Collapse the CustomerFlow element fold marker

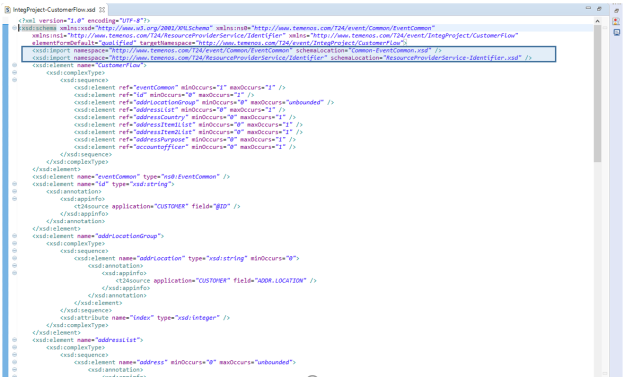(x=14, y=65)
